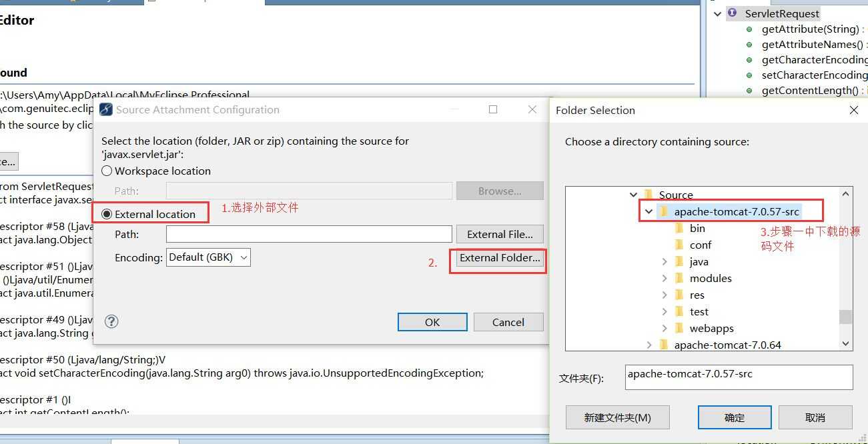Select the conf folder

tap(701, 245)
